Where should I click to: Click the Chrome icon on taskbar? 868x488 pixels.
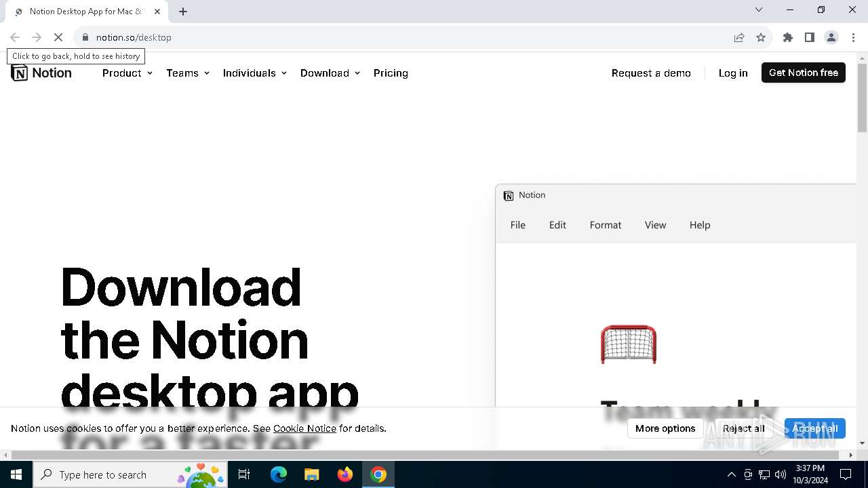tap(378, 474)
